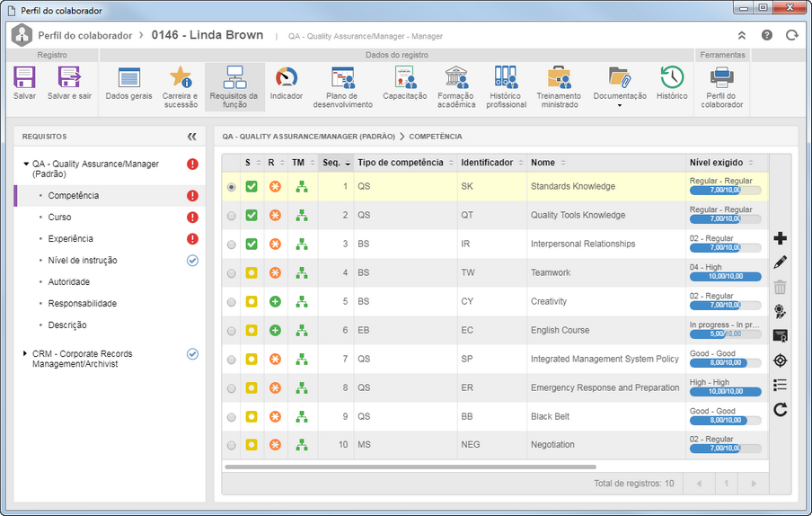
Task: Select the Teamwork row radio button
Action: 232,273
